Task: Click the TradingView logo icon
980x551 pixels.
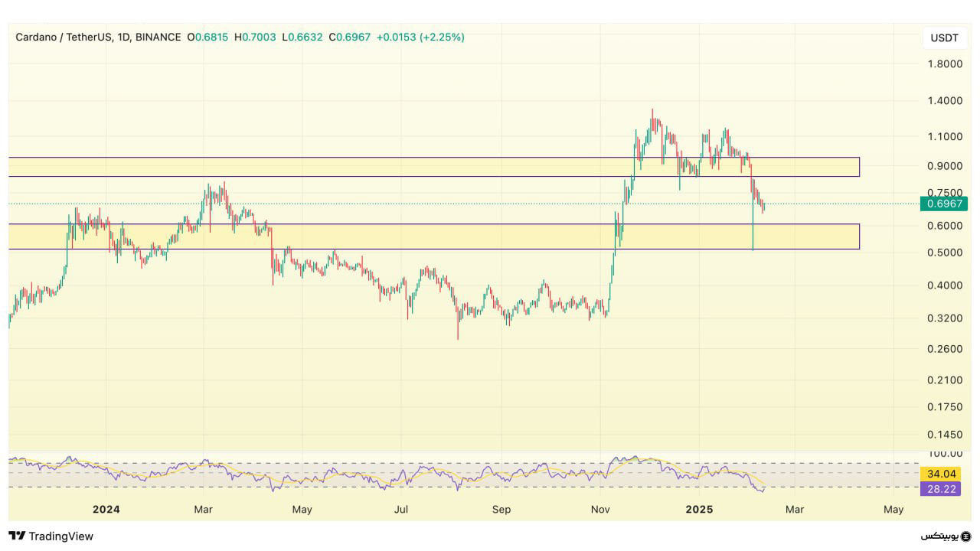Action: pos(17,536)
